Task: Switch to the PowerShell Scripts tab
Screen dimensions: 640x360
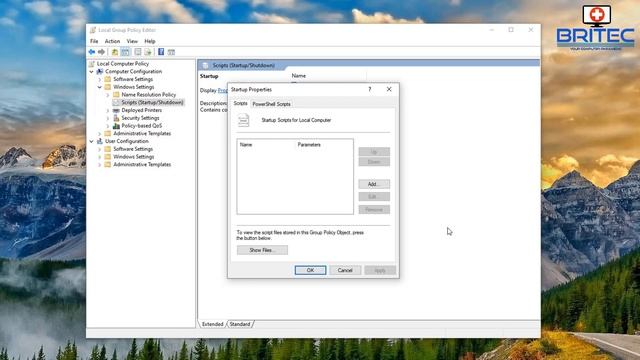Action: (x=271, y=104)
